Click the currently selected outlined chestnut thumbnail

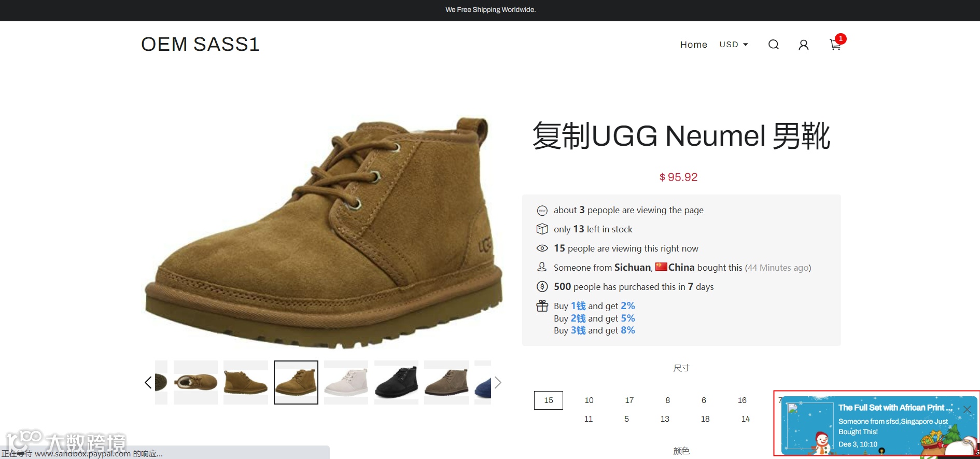pos(296,383)
